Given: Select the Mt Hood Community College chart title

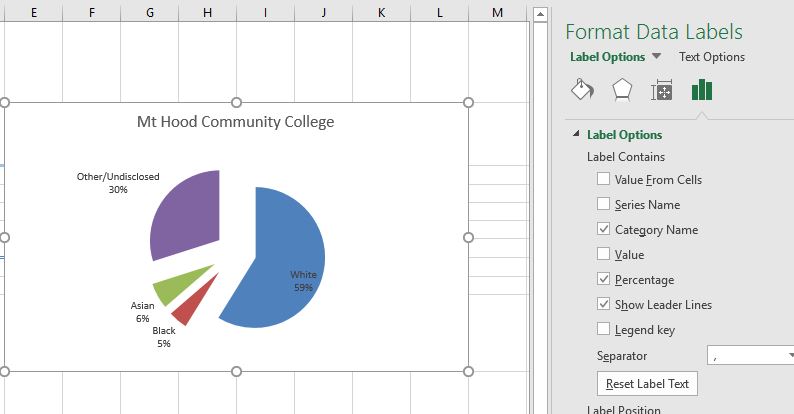Looking at the screenshot, I should pos(235,121).
